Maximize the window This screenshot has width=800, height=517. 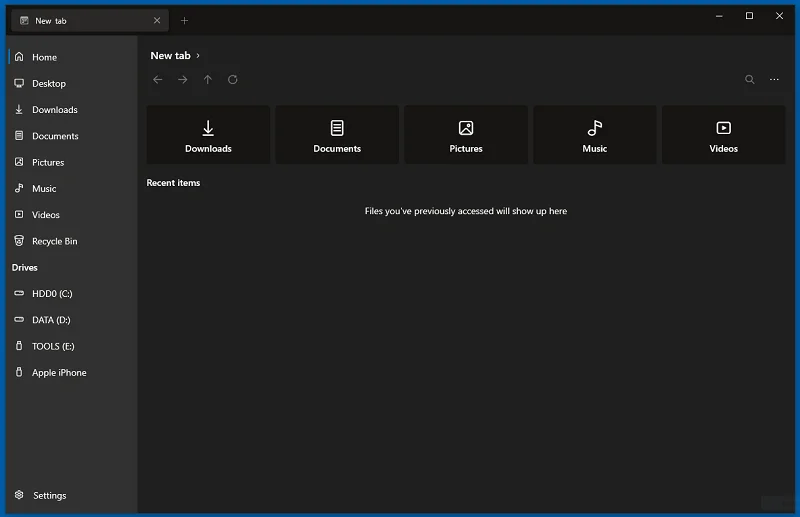coord(749,16)
